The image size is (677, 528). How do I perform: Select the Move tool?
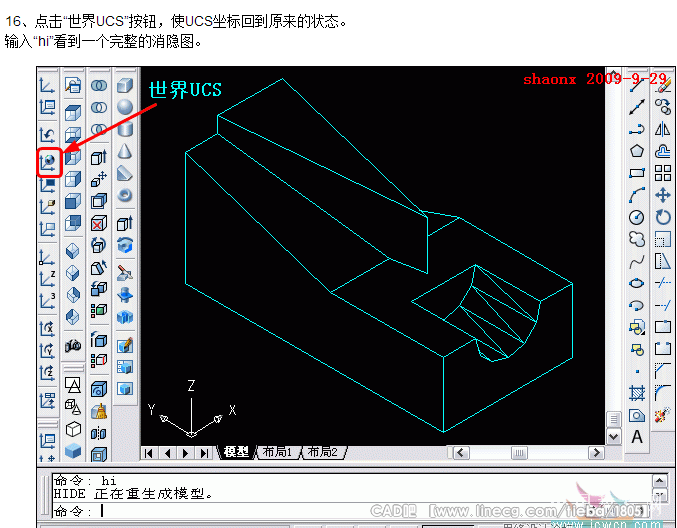click(x=663, y=195)
